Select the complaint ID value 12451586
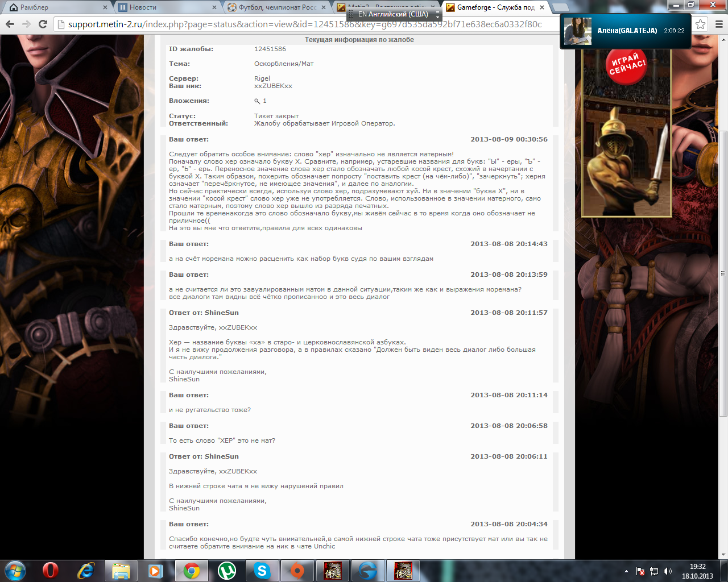The width and height of the screenshot is (728, 582). [x=270, y=49]
